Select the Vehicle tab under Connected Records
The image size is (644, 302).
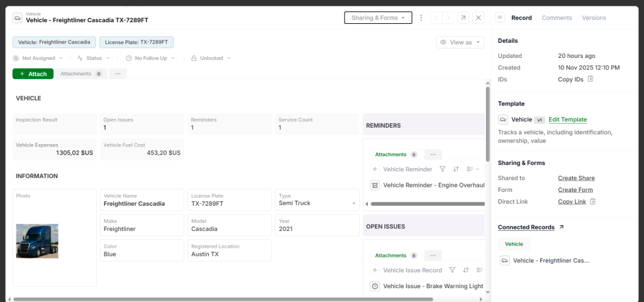coord(514,244)
